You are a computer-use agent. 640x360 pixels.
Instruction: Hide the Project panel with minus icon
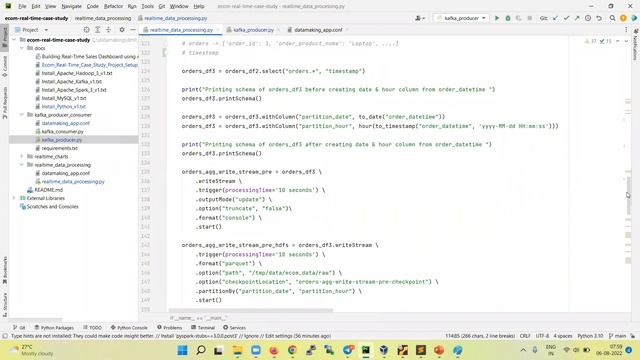tap(133, 30)
